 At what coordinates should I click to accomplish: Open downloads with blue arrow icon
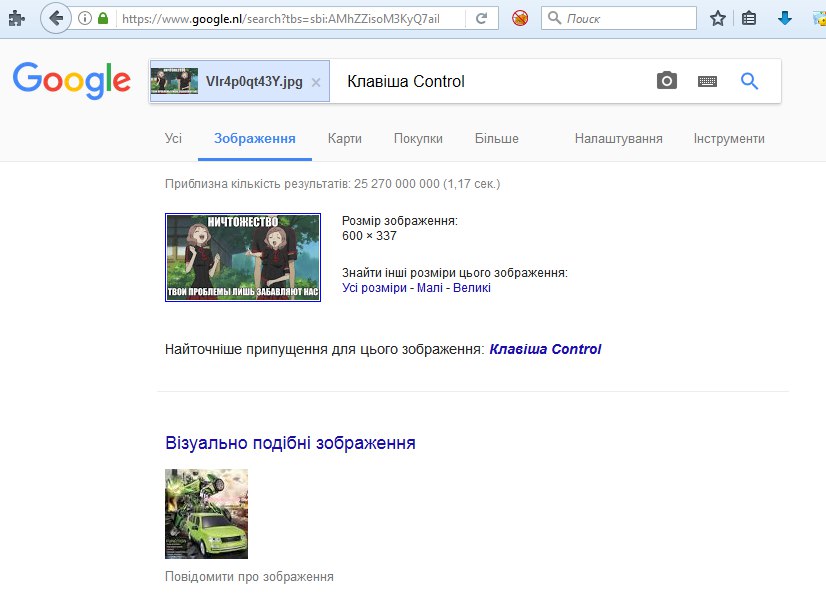click(x=784, y=18)
